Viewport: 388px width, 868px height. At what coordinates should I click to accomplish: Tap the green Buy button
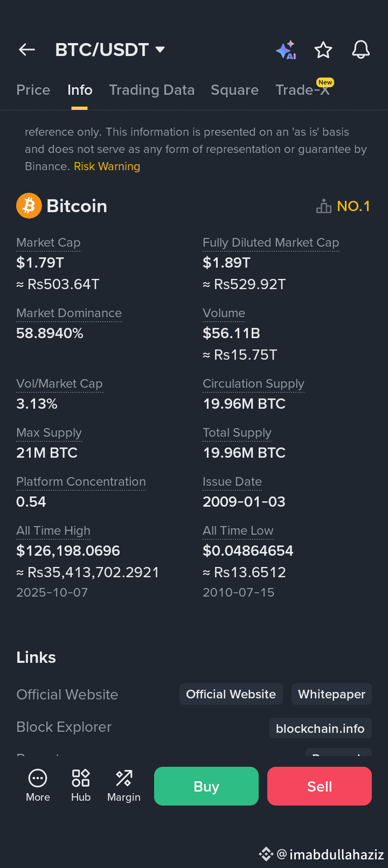tap(206, 786)
